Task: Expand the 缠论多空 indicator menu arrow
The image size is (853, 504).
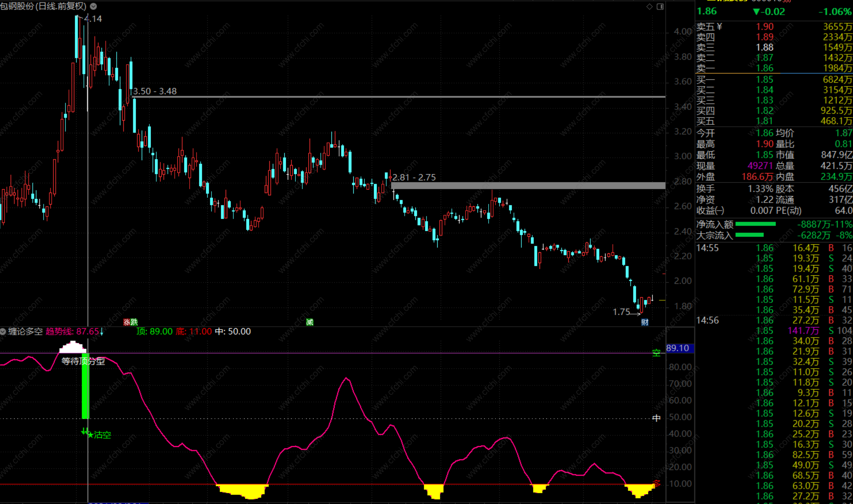Action: 3,332
